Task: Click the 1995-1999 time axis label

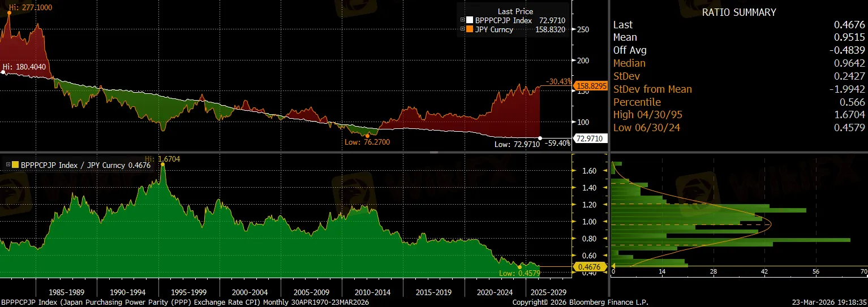Action: point(188,293)
